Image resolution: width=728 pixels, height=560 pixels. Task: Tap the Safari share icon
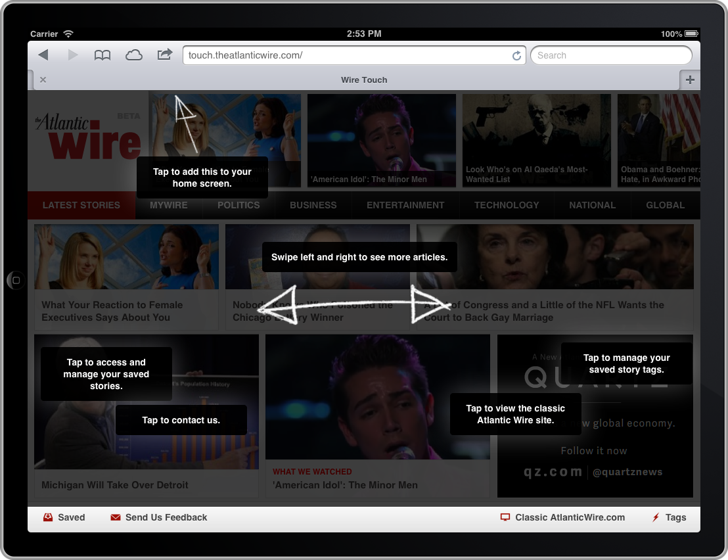tap(164, 55)
